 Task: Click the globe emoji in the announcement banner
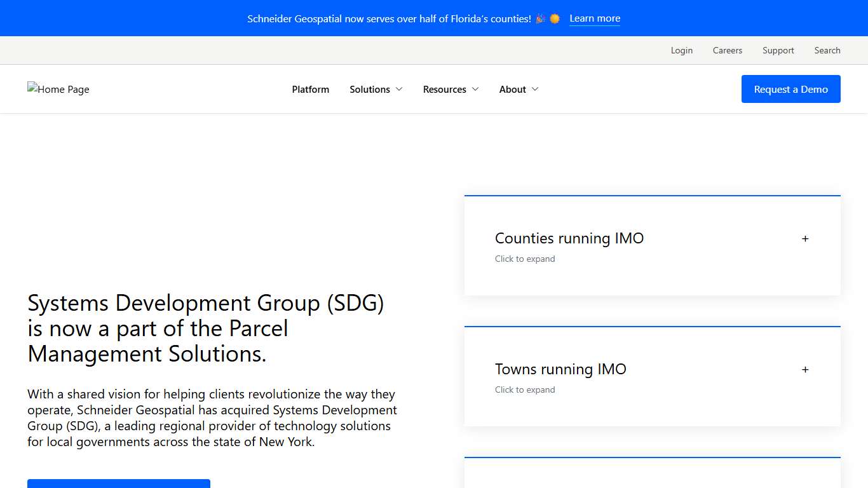[553, 18]
